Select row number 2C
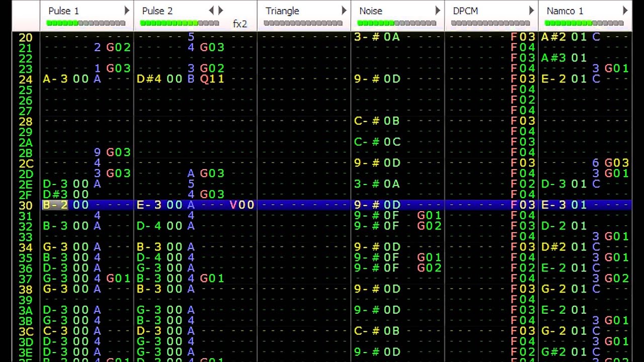644x362 pixels. pyautogui.click(x=26, y=163)
